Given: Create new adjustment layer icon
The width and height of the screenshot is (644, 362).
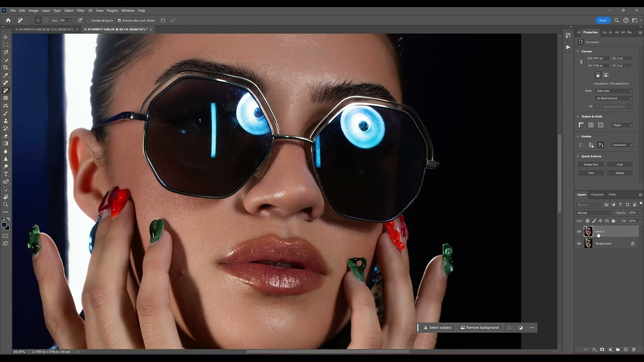Looking at the screenshot, I should click(x=610, y=349).
